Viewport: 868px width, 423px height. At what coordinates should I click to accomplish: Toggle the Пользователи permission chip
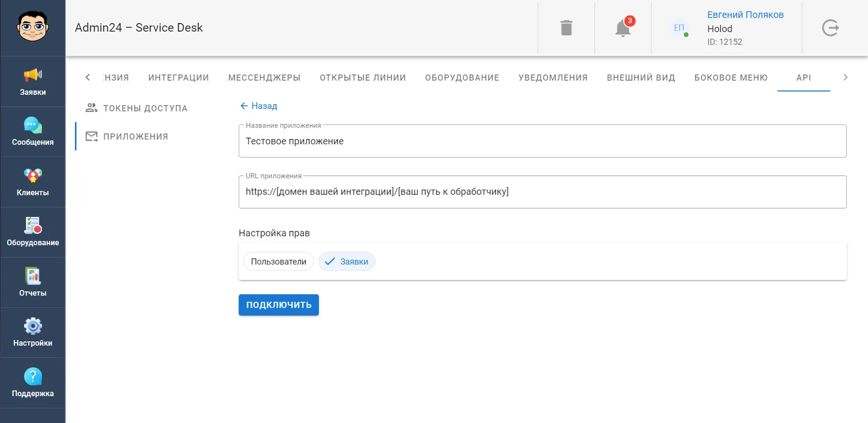[x=278, y=261]
